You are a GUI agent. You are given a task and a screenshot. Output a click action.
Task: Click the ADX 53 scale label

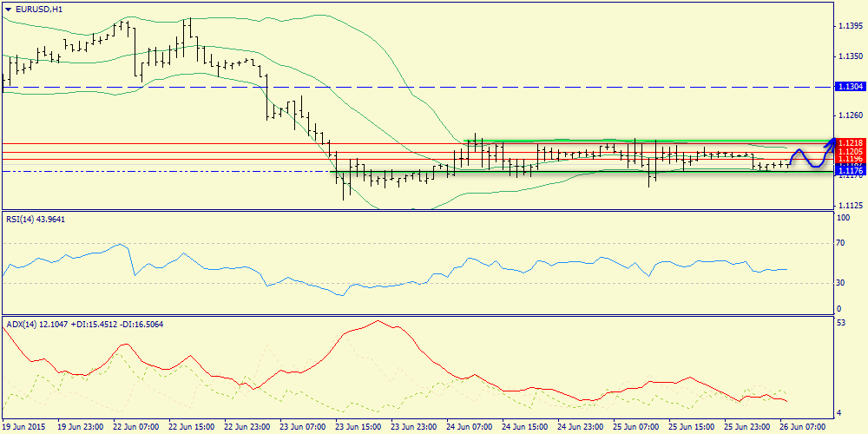pyautogui.click(x=843, y=323)
